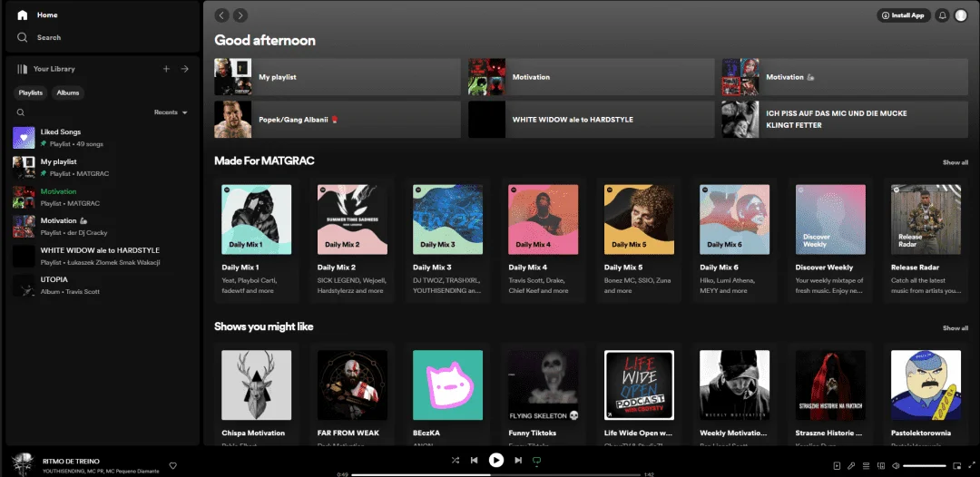980x477 pixels.
Task: Open Funny Tiktoks show
Action: (544, 394)
